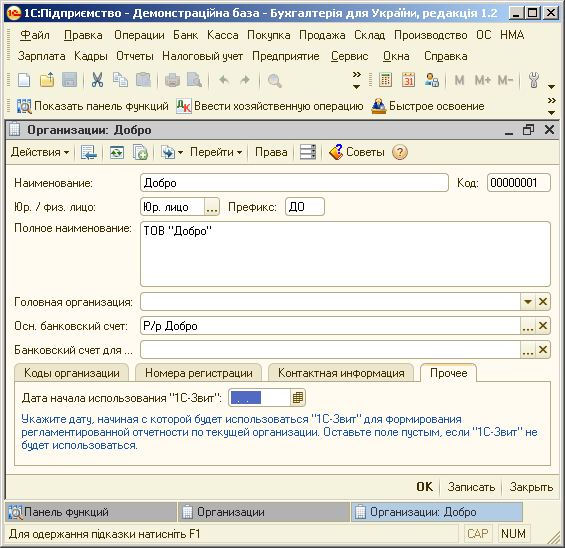Save the file with the diskette icon
Viewport: 565px width, 548px height.
70,80
